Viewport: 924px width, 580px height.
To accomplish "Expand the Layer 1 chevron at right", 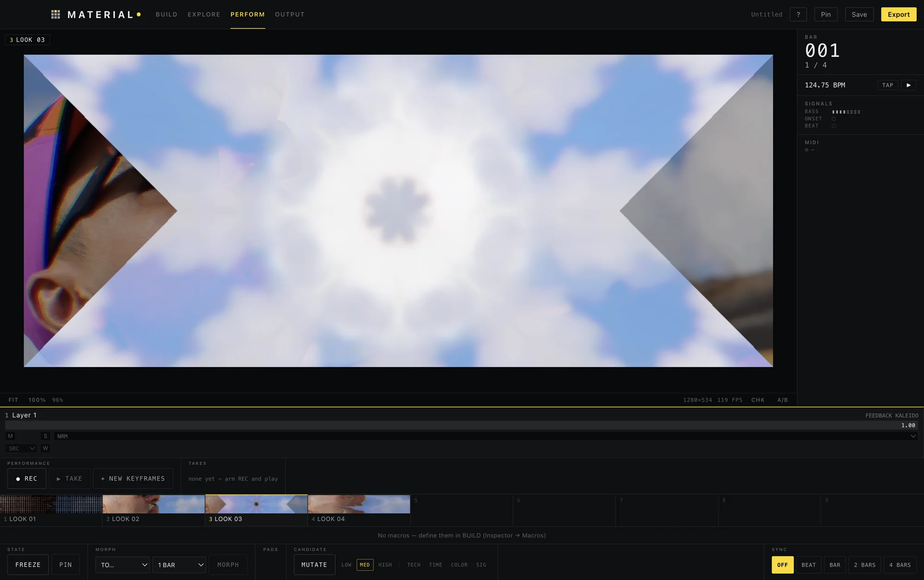I will coord(913,436).
